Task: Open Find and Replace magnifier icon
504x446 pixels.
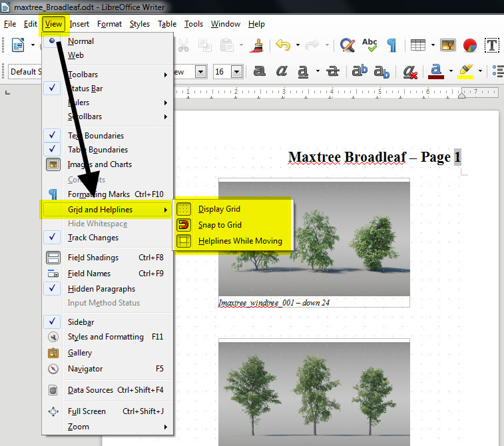Action: point(348,45)
